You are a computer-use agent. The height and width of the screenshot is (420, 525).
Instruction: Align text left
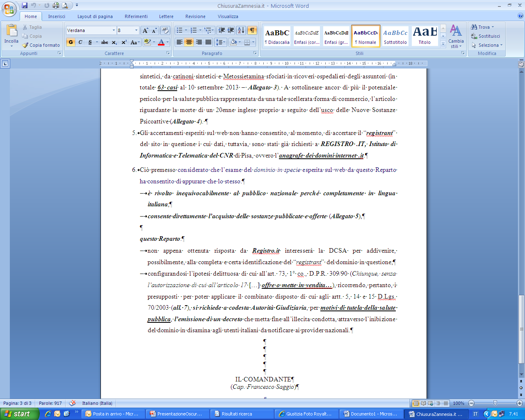pyautogui.click(x=179, y=42)
